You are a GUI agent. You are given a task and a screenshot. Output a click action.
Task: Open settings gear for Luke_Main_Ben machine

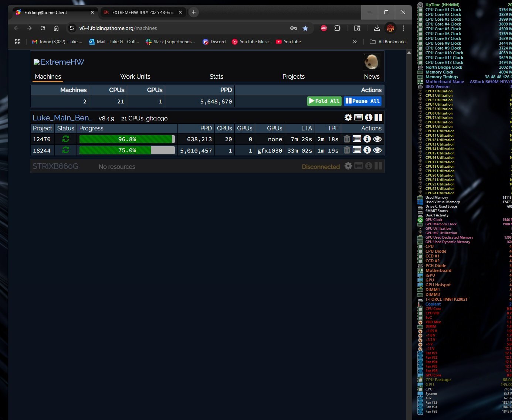(x=348, y=117)
